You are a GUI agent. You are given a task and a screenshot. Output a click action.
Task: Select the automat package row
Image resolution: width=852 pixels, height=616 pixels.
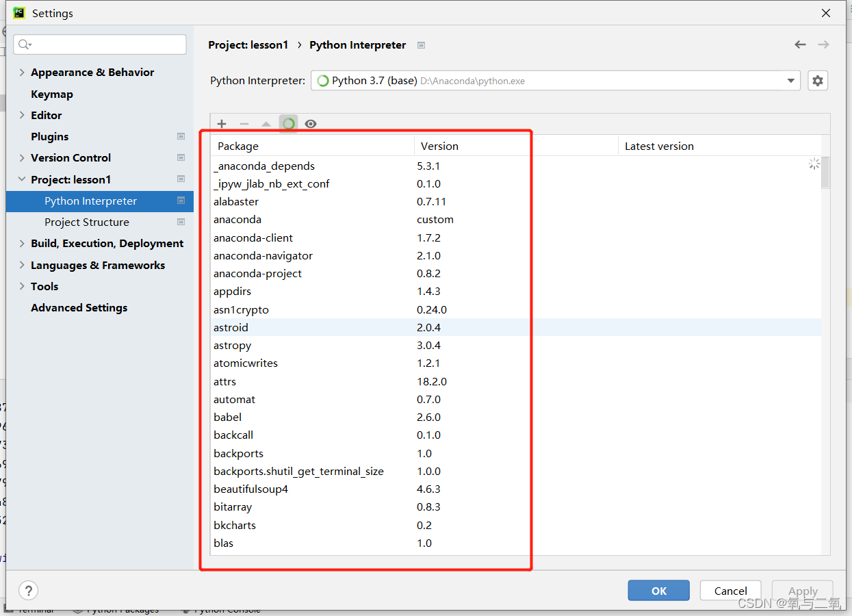(x=516, y=400)
